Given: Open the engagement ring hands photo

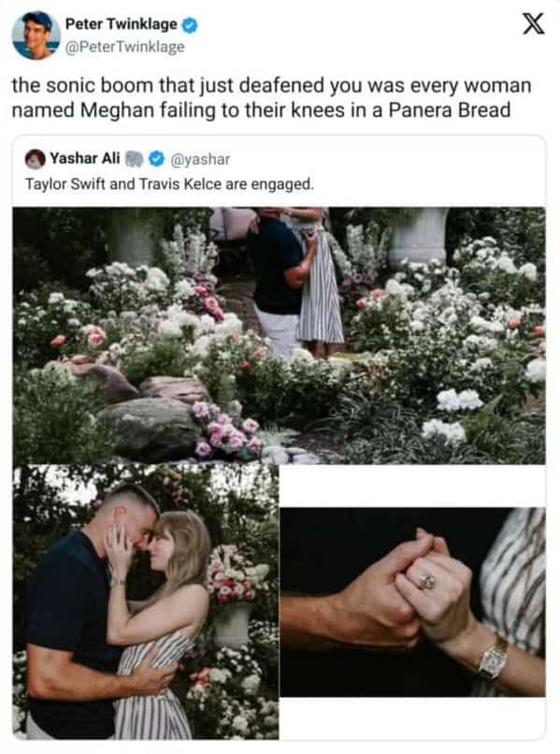Looking at the screenshot, I should [x=412, y=602].
